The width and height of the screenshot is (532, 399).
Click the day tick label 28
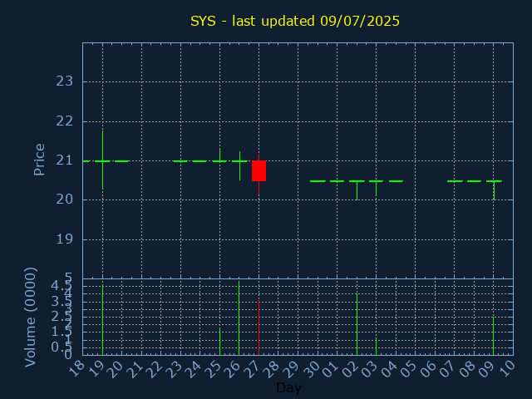273,368
